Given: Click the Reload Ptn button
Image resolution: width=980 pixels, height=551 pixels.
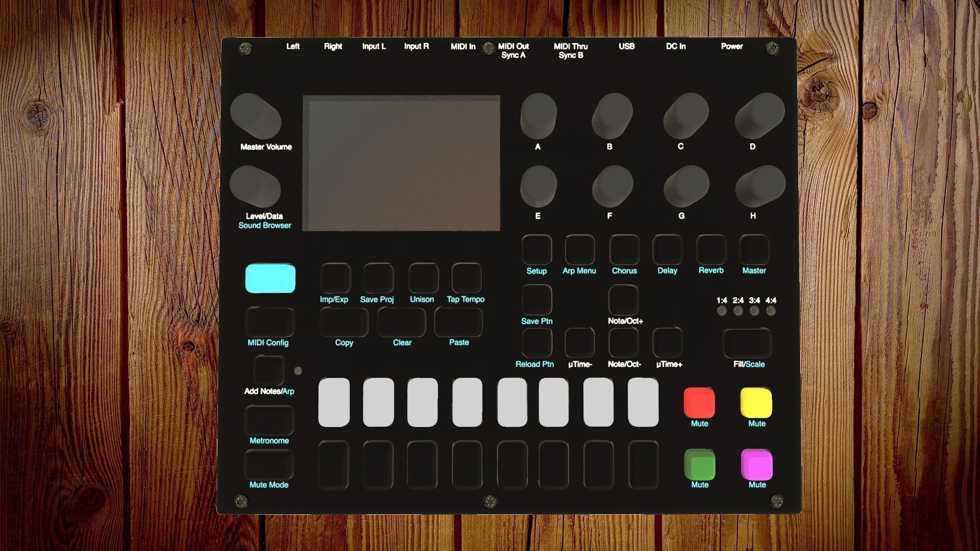Looking at the screenshot, I should point(537,342).
